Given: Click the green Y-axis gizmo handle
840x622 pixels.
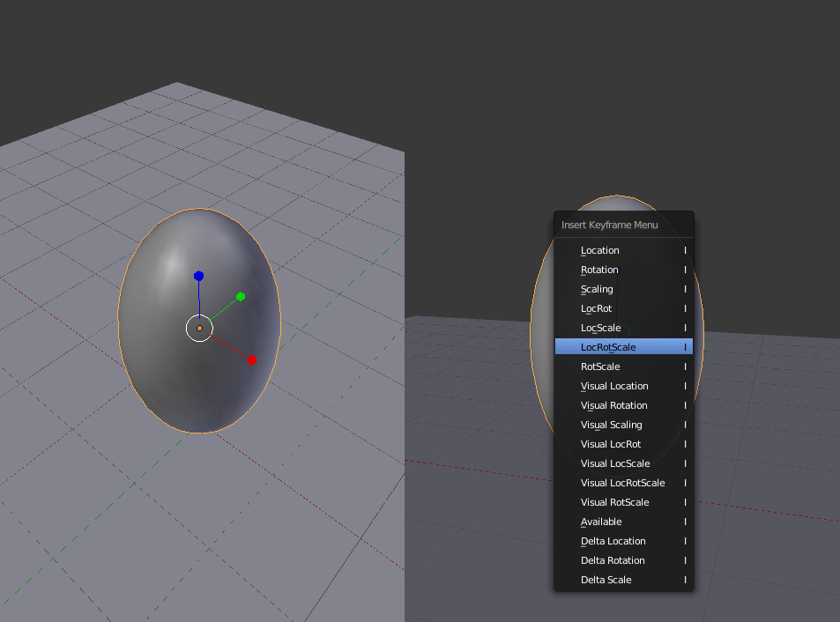Looking at the screenshot, I should (241, 296).
